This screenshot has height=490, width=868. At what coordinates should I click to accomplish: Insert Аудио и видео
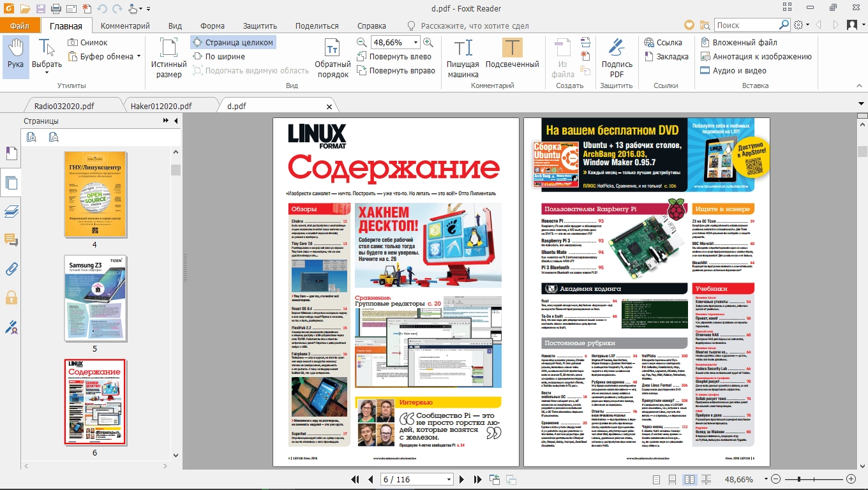(x=733, y=71)
